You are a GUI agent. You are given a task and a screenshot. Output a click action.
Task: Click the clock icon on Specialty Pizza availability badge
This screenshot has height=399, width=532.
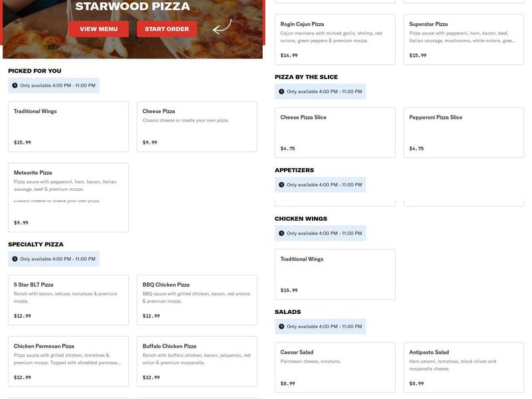click(x=15, y=259)
